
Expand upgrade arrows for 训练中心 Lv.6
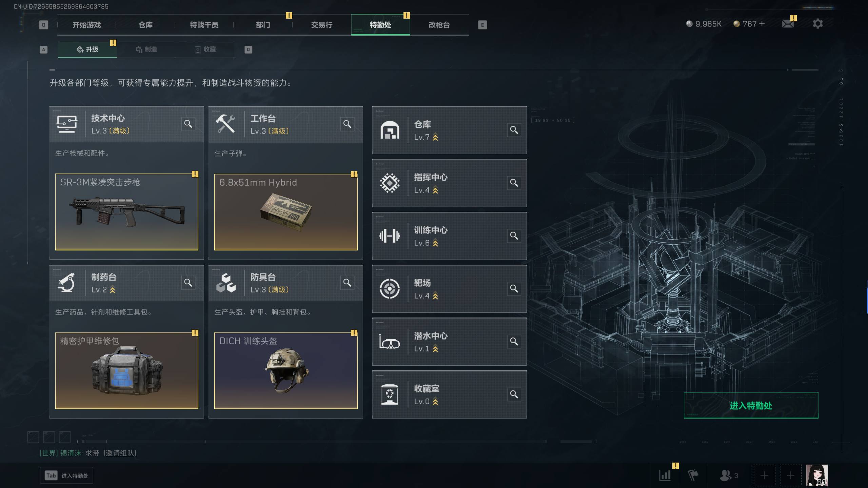pyautogui.click(x=435, y=243)
